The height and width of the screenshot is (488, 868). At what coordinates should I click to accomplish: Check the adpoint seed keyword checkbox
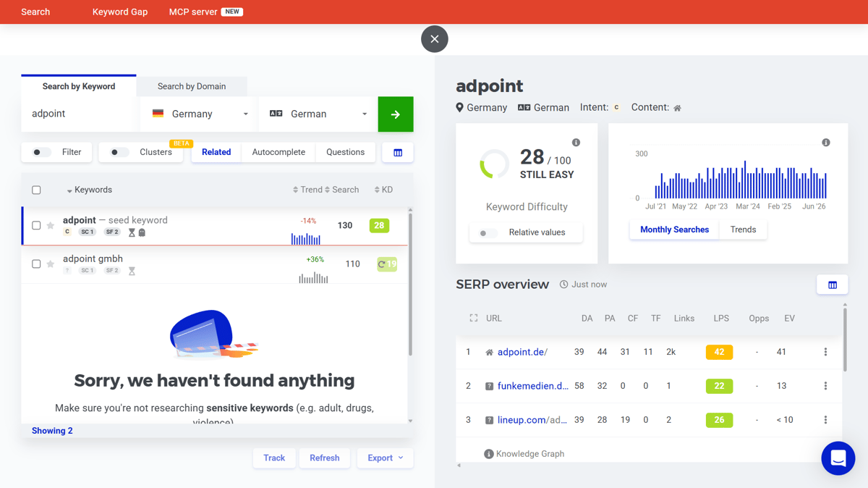click(36, 226)
